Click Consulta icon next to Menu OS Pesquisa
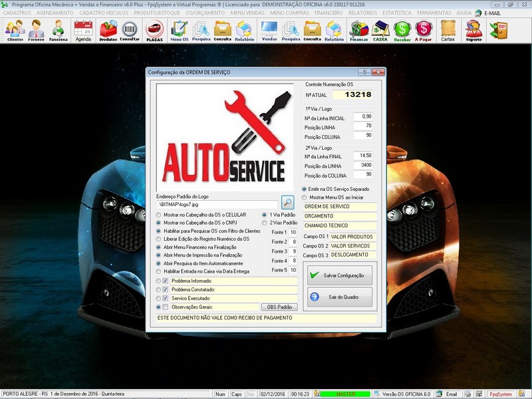This screenshot has width=532, height=399. click(223, 31)
